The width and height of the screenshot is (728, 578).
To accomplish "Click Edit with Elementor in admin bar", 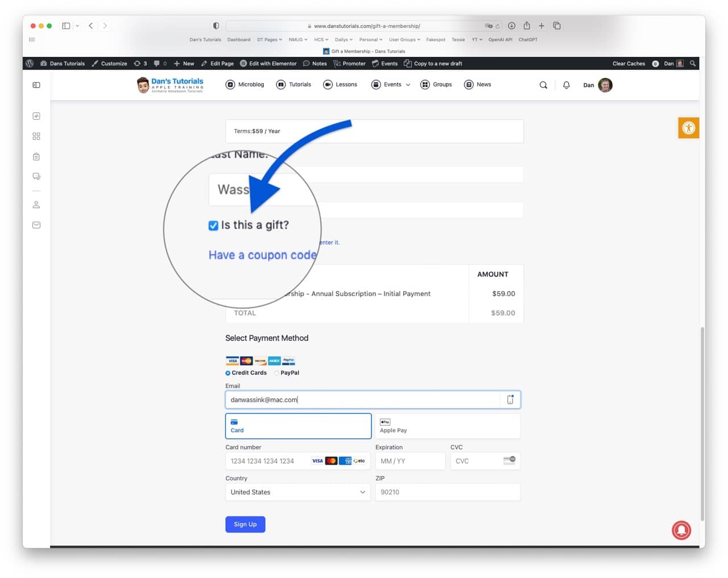I will tap(268, 64).
